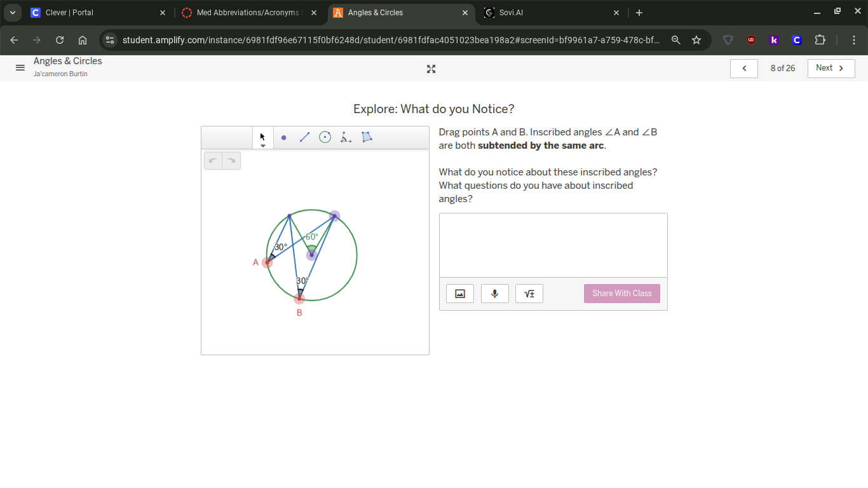
Task: Select the Angle measurement tool
Action: 346,137
